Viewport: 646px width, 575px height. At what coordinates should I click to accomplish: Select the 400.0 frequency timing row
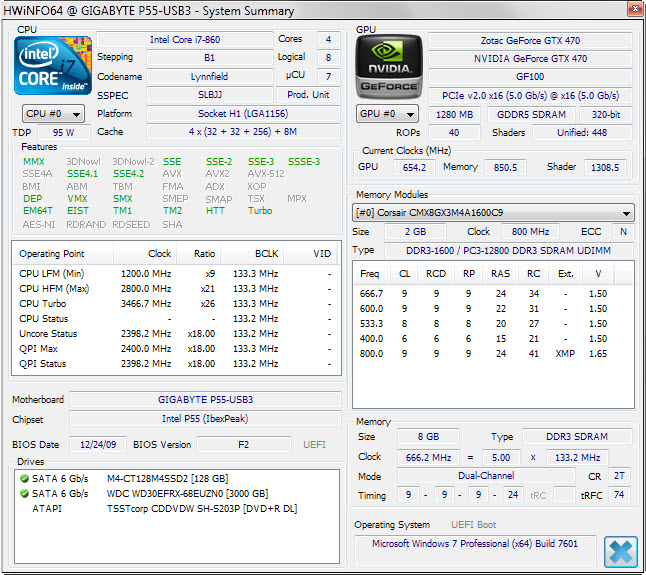(x=493, y=339)
